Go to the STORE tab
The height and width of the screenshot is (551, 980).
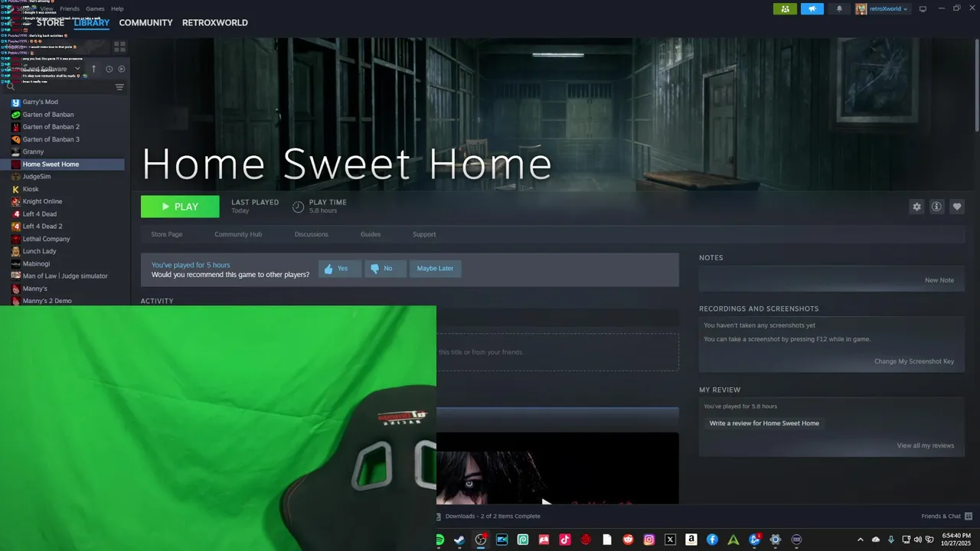[x=51, y=23]
